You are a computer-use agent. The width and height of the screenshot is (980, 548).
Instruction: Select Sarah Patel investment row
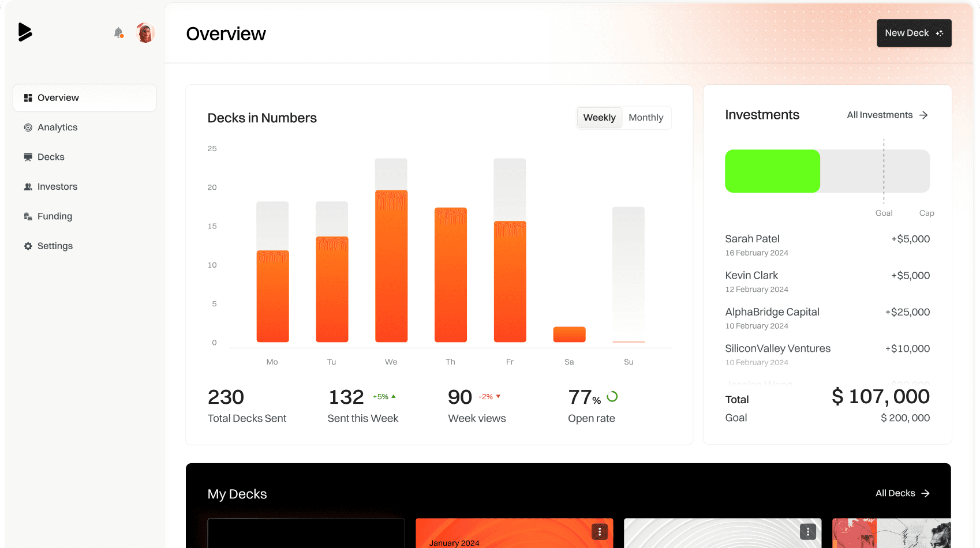point(827,245)
